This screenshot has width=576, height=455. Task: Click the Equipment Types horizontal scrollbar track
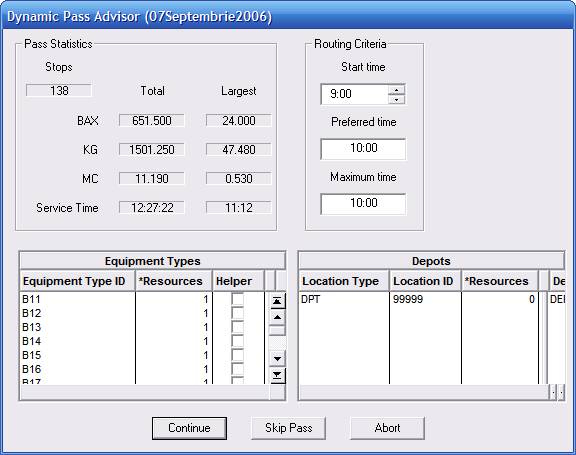pyautogui.click(x=145, y=392)
